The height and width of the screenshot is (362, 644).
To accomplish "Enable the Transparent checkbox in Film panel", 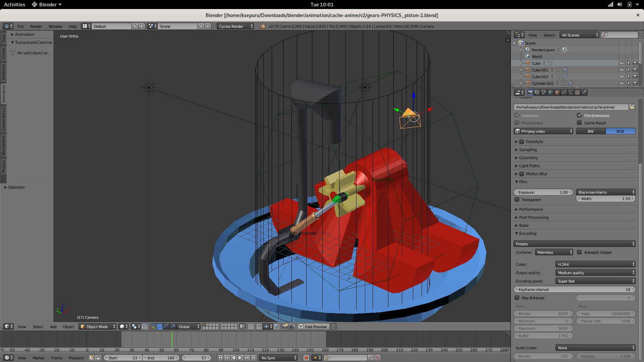I will [x=517, y=200].
